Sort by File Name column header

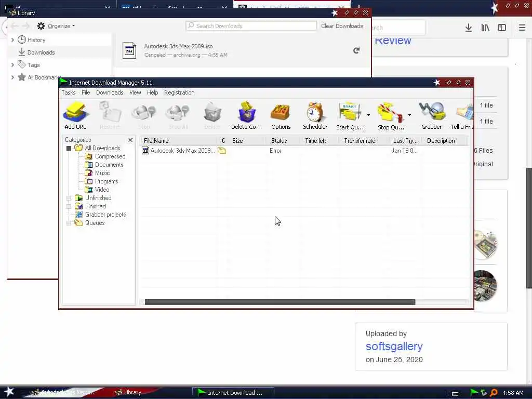[x=179, y=141]
